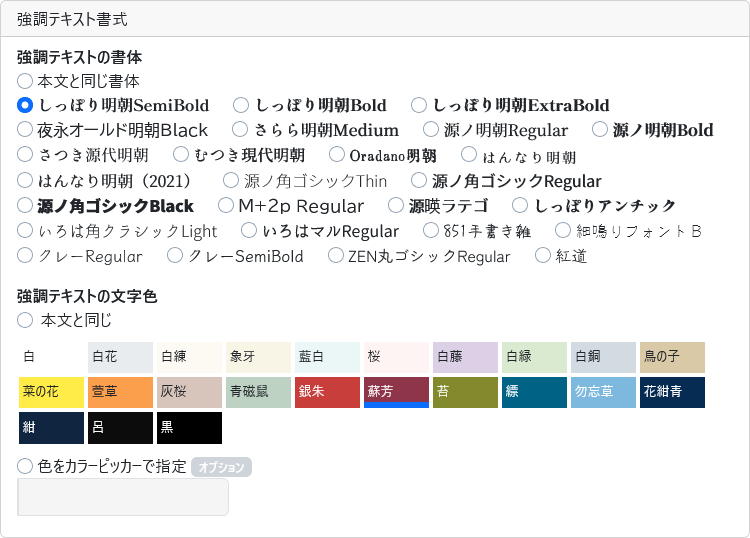Choose the しっぽり明朝Bold font radio button
This screenshot has height=538, width=750.
(x=241, y=105)
